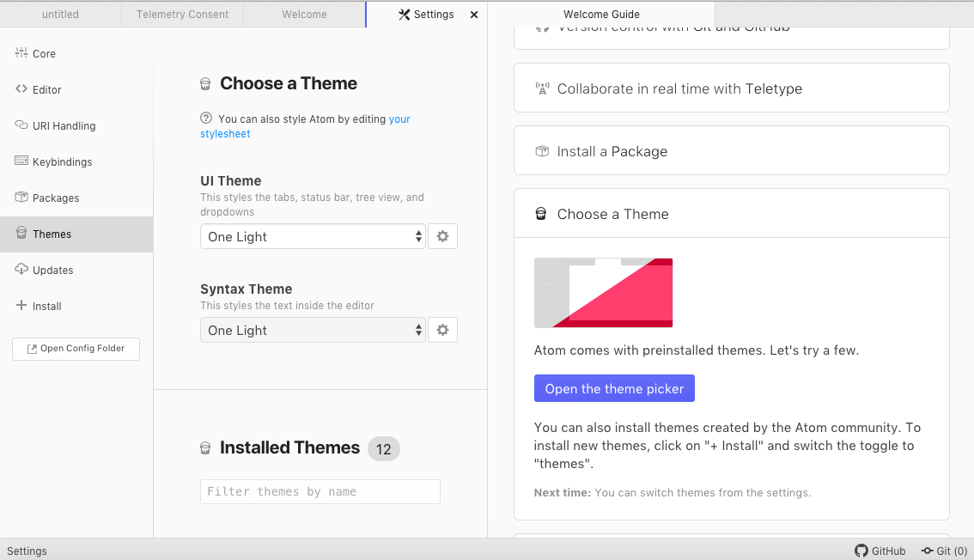Expand the Syntax Theme dropdown

pyautogui.click(x=313, y=330)
